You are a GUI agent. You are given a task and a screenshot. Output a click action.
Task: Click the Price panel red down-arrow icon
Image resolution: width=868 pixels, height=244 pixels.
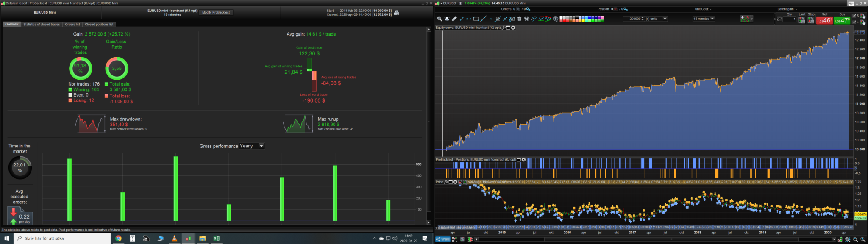tap(460, 182)
